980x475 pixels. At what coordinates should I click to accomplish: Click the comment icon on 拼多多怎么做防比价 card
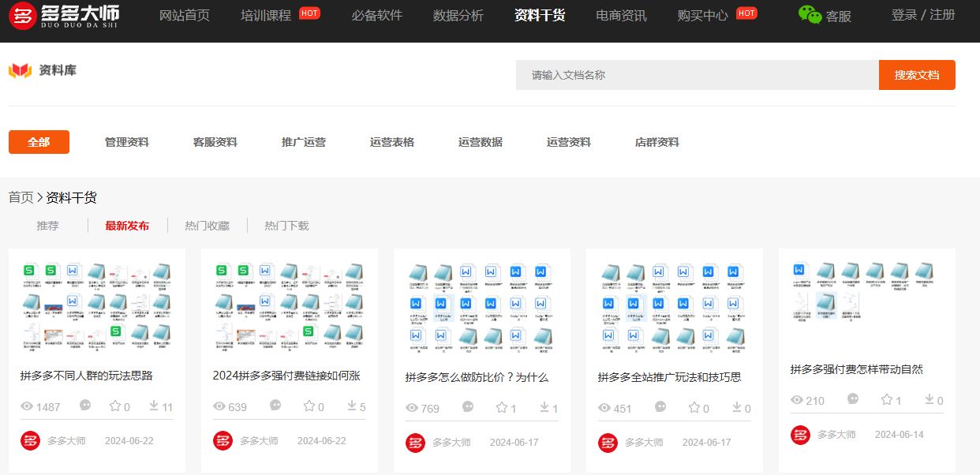pyautogui.click(x=468, y=407)
